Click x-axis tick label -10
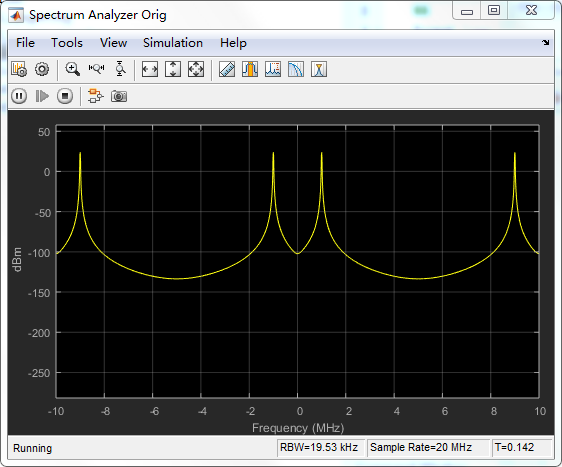This screenshot has width=562, height=467. click(x=56, y=411)
